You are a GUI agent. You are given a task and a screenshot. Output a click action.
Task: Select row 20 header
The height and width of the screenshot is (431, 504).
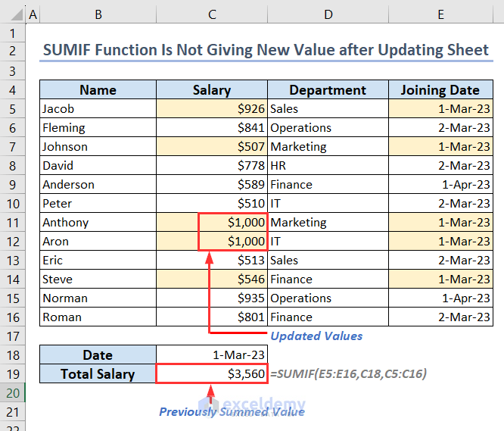(12, 392)
